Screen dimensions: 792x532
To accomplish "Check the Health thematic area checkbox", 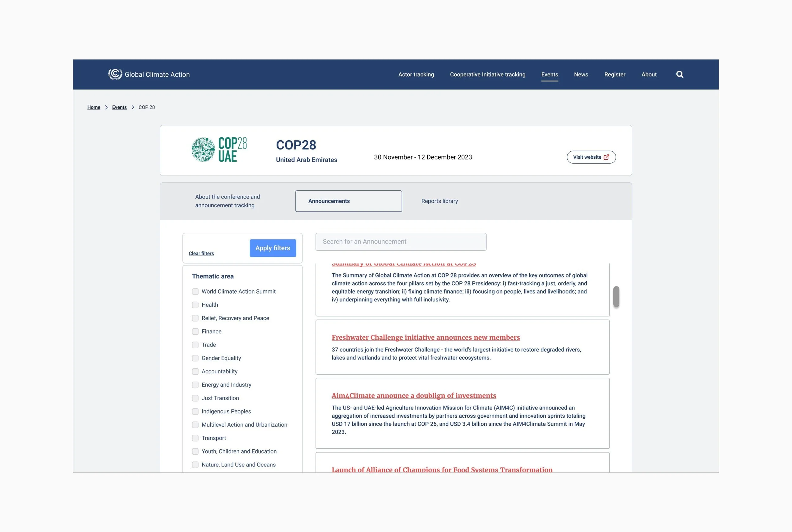I will (195, 305).
